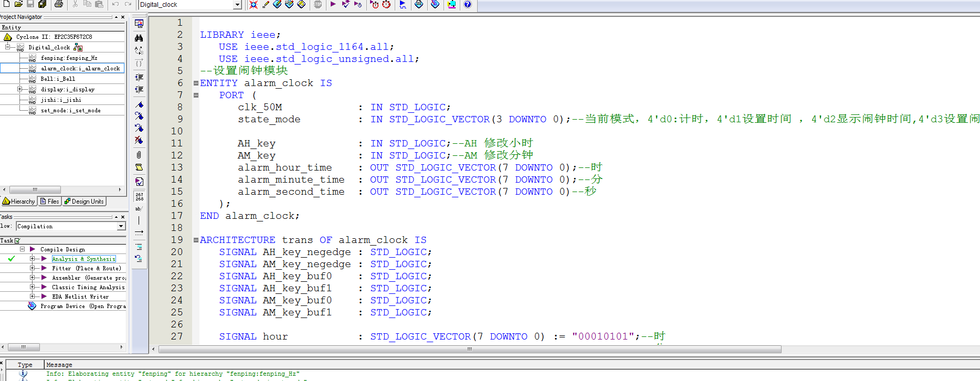Viewport: 980px width, 381px height.
Task: Open the Settings icon beside project dropdown
Action: pyautogui.click(x=254, y=4)
